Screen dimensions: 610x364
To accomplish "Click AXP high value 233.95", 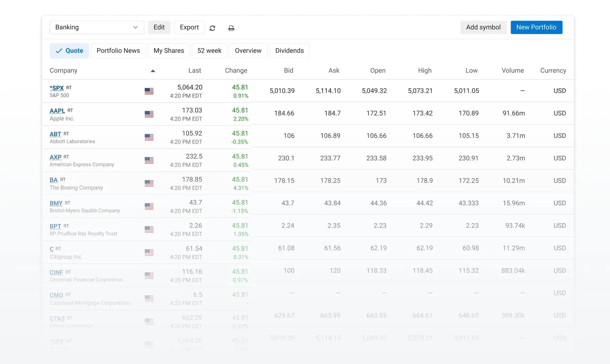I will pos(423,158).
